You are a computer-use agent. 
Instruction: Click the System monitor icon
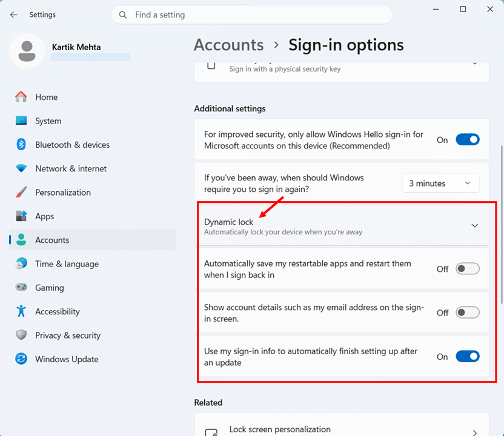[21, 121]
